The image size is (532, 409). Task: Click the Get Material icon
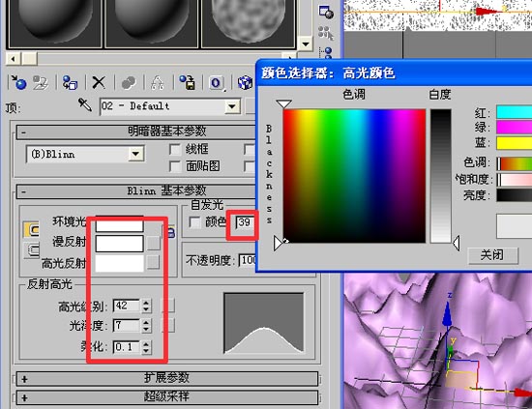click(x=18, y=82)
